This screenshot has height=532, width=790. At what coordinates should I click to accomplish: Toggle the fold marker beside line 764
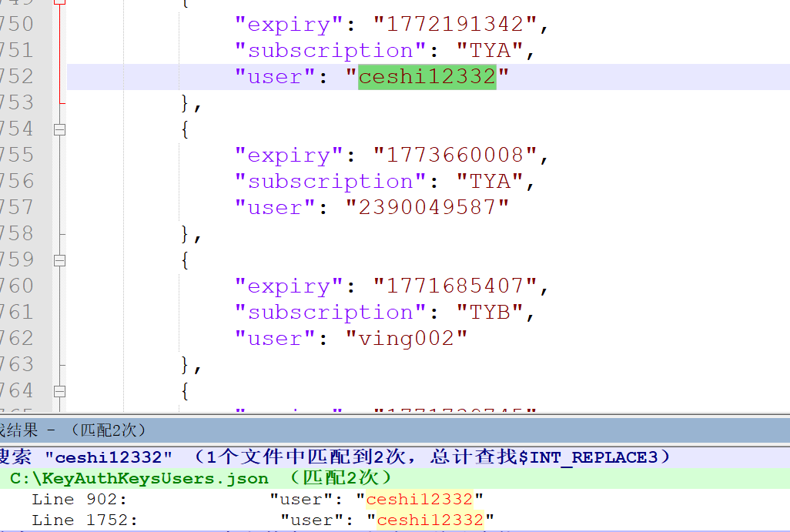point(59,391)
